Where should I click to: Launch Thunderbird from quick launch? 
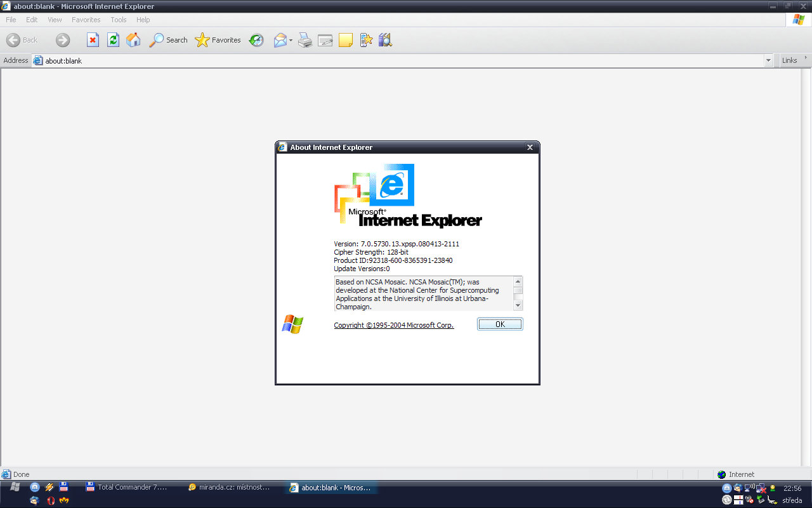(36, 500)
